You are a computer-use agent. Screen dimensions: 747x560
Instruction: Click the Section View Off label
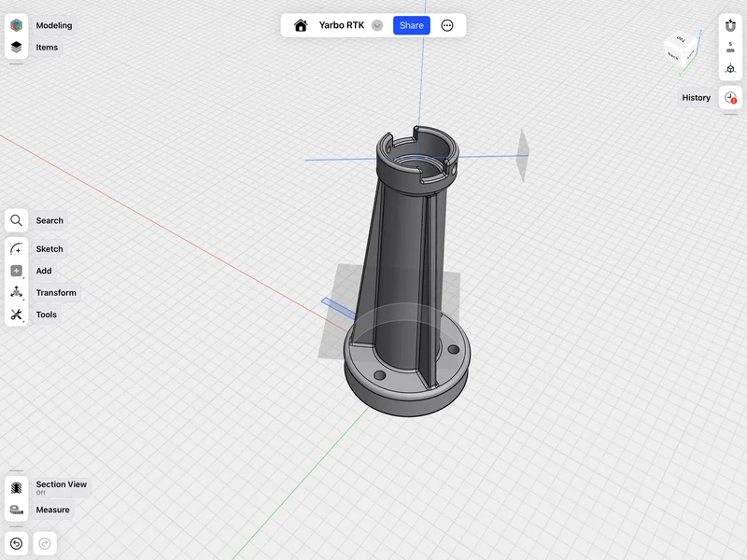(x=62, y=487)
